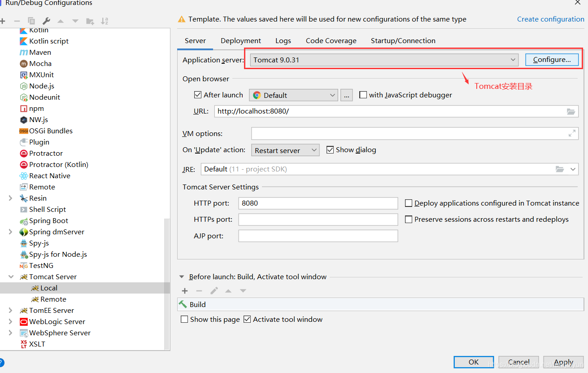Collapse the Before launch section

(x=182, y=277)
